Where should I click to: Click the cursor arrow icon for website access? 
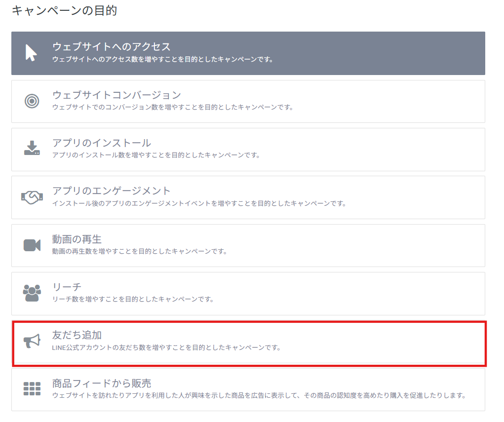(31, 53)
